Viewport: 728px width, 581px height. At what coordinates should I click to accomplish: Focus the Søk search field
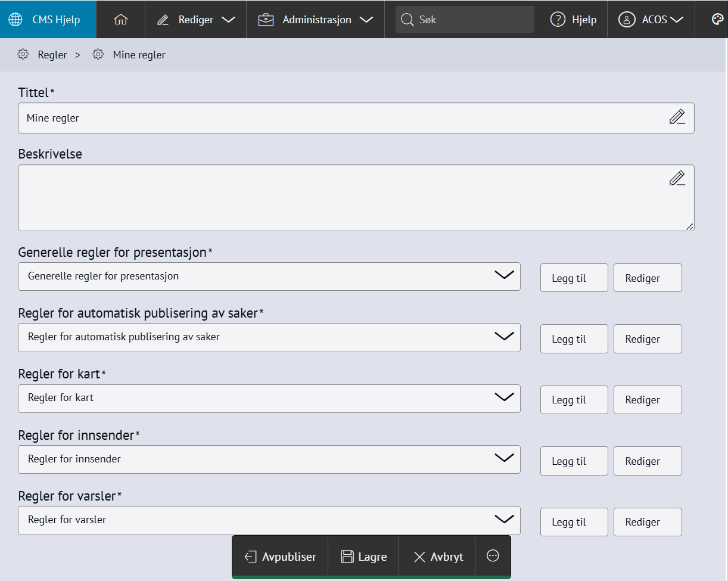(465, 20)
